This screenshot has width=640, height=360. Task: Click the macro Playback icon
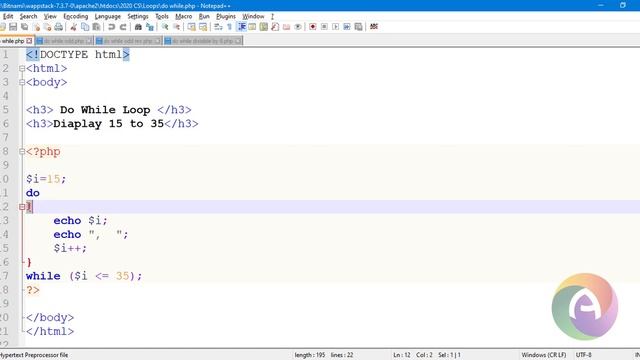coord(336,27)
